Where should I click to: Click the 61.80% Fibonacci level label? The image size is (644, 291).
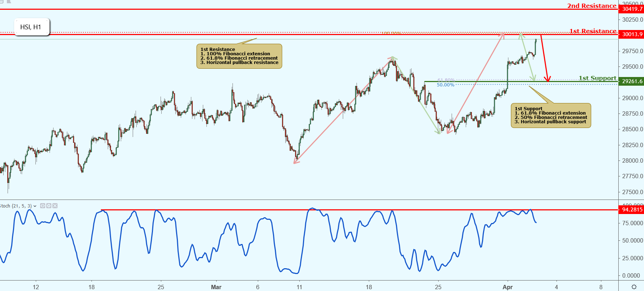446,80
